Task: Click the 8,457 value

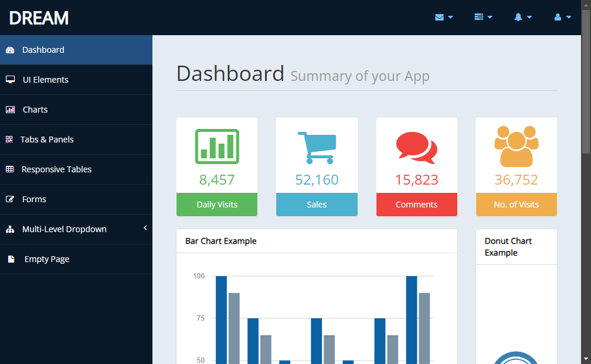Action: (x=217, y=180)
